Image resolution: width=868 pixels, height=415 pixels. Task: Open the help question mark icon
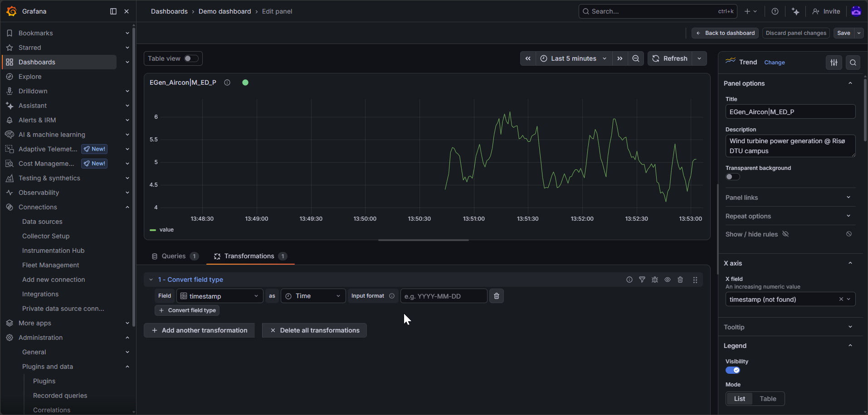click(x=775, y=11)
